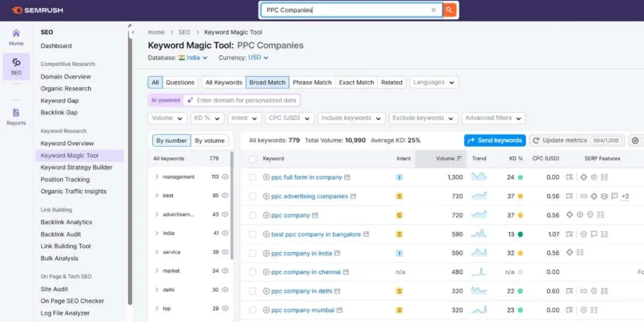
Task: Click the AI-powered domain input field
Action: coord(246,100)
